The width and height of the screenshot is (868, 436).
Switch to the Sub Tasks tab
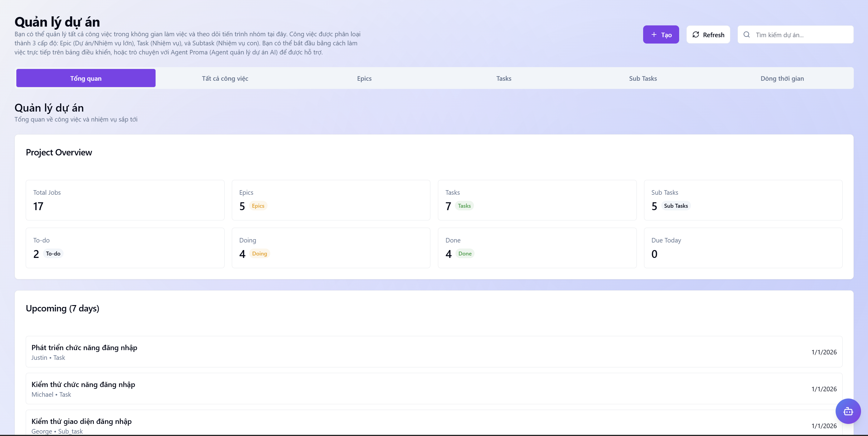[643, 78]
